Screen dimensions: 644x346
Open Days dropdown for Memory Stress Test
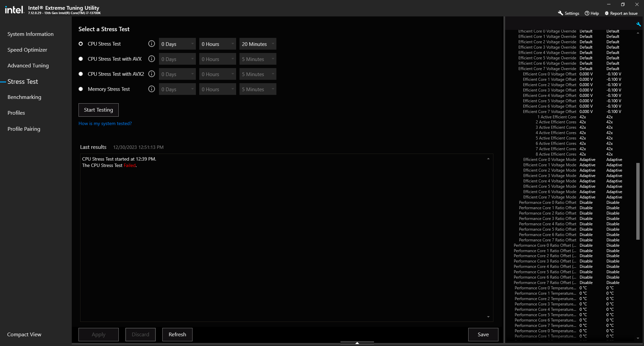pyautogui.click(x=177, y=89)
